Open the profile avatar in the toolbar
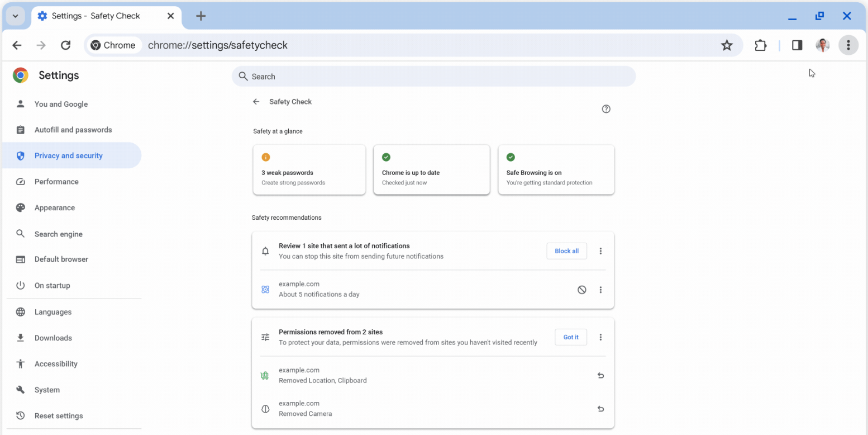 [x=822, y=45]
